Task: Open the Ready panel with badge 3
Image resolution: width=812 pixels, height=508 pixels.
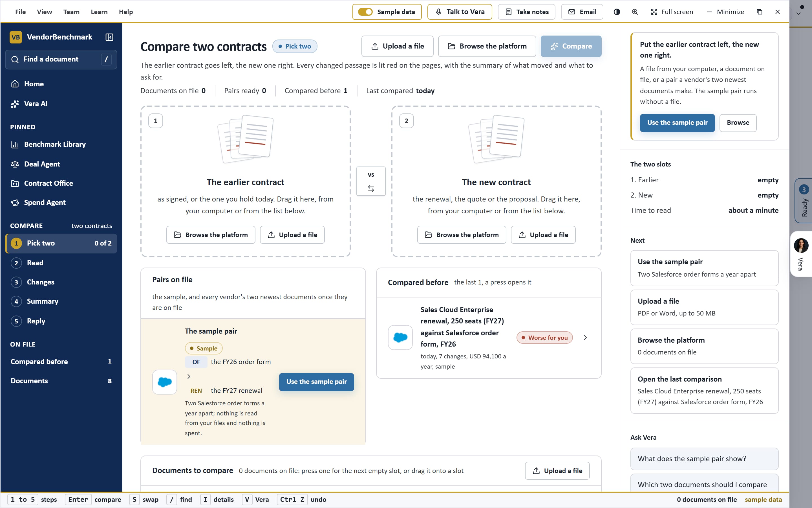Action: click(804, 201)
